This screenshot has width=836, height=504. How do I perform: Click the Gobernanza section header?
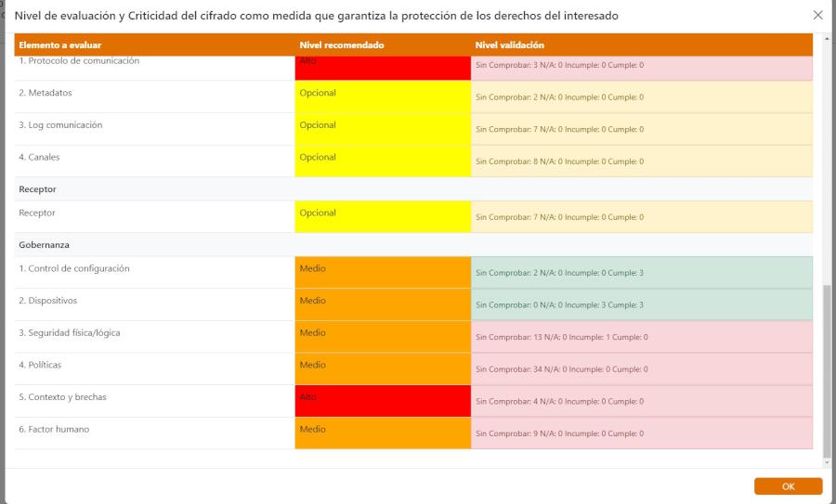click(44, 244)
